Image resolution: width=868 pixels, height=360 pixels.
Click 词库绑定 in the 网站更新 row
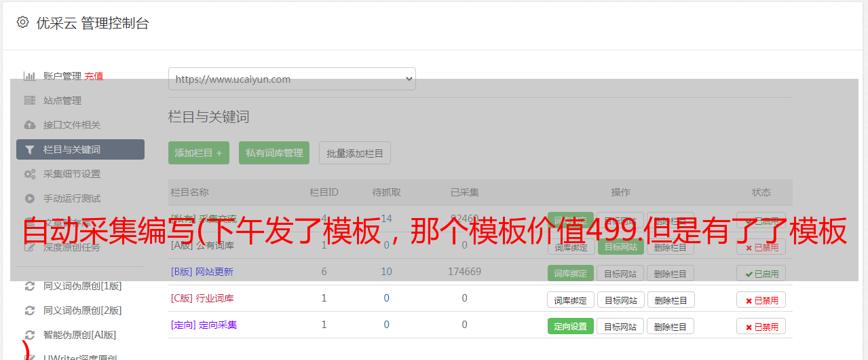[571, 273]
